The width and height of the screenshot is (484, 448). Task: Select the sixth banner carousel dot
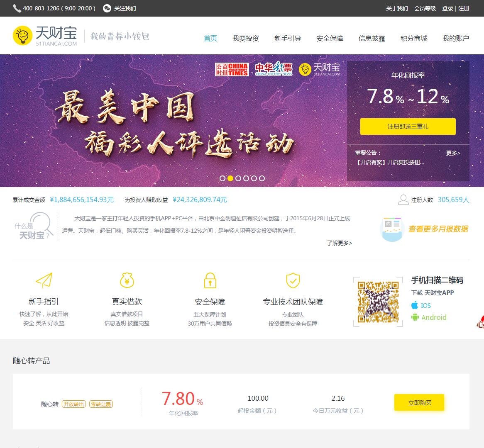tap(262, 178)
